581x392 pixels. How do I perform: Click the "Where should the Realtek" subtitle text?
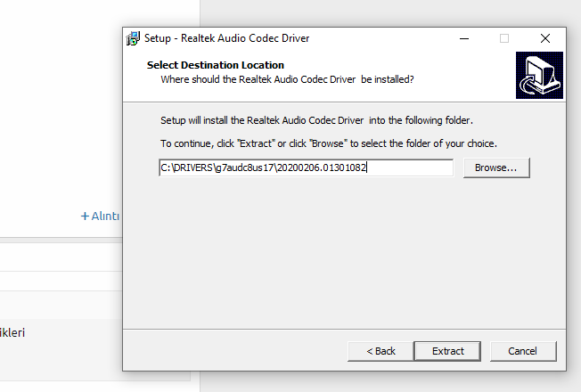point(287,79)
